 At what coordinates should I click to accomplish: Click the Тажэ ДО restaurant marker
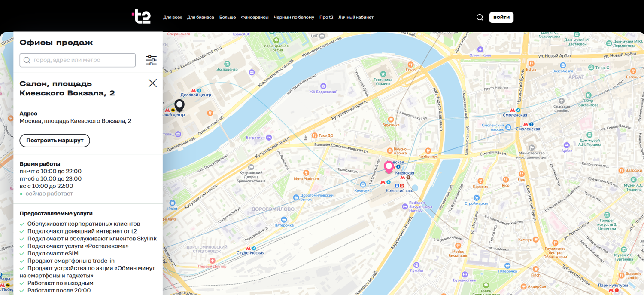click(314, 135)
